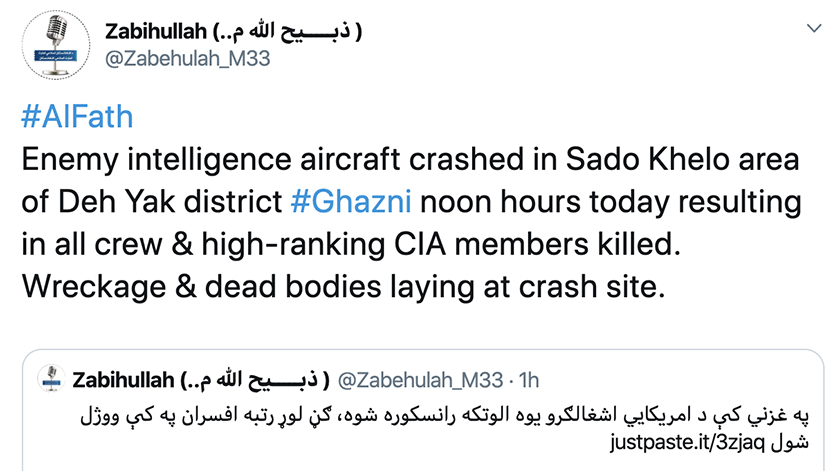Open the small avatar in quoted tweet
Screen dimensions: 840x471
(x=51, y=379)
